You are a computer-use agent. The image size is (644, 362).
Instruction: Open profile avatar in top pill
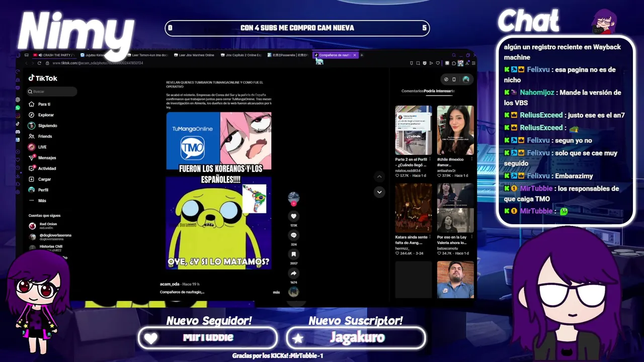[466, 79]
